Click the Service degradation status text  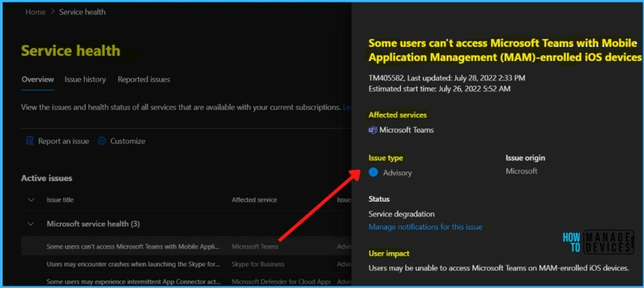point(402,214)
